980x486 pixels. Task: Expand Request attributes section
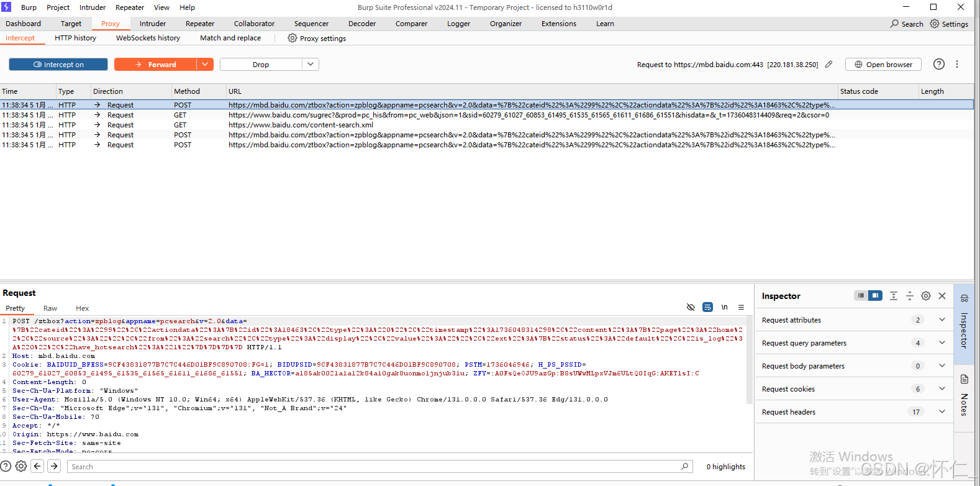coord(854,319)
